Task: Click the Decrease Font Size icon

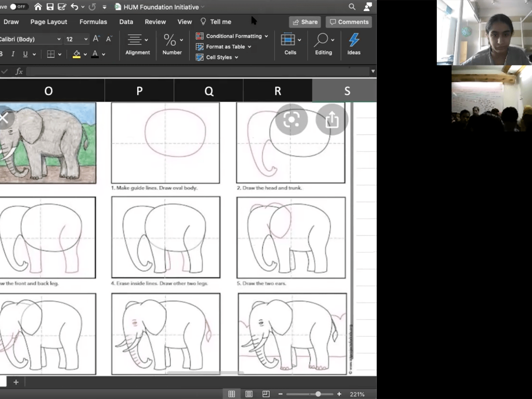Action: (x=109, y=39)
